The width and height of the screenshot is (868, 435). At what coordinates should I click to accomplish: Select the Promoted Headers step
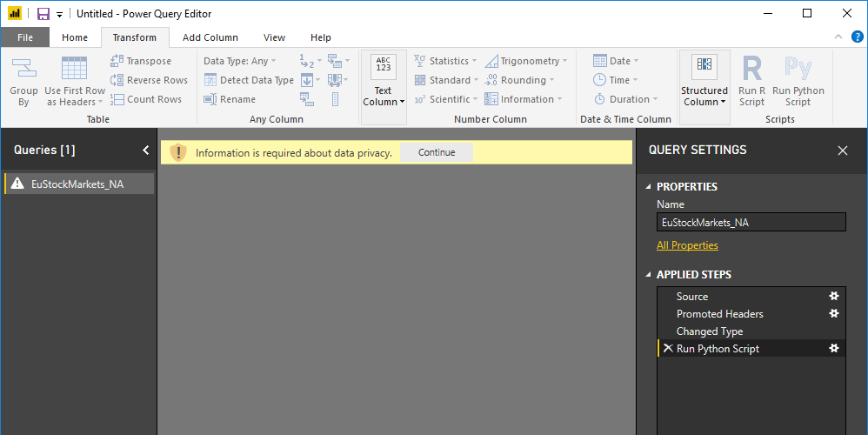point(751,313)
